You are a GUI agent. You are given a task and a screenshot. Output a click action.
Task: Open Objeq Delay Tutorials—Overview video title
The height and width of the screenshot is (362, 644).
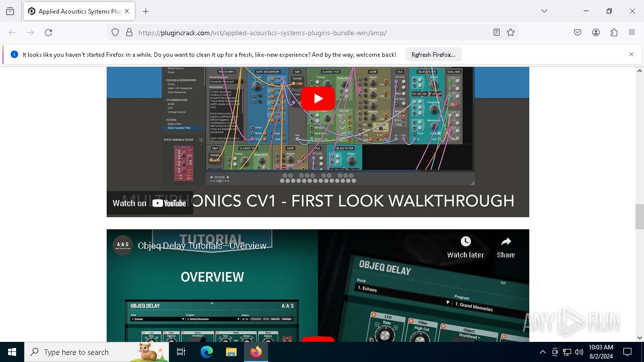[x=202, y=246]
